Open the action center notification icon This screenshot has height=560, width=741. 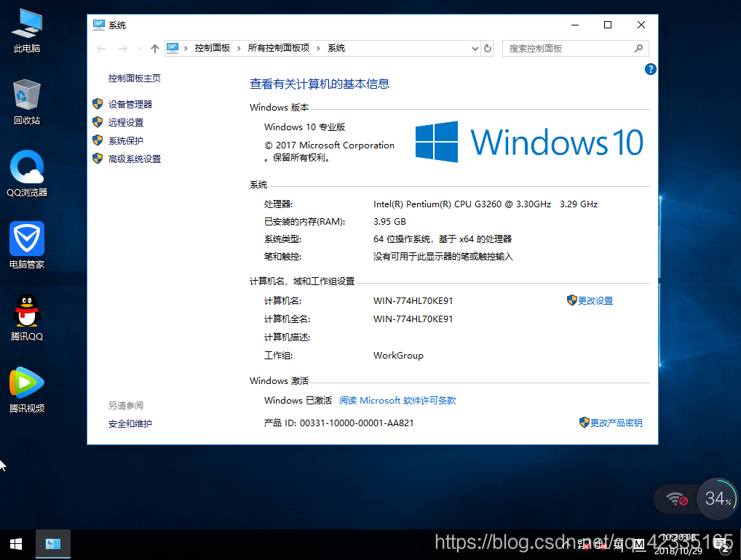click(x=722, y=545)
